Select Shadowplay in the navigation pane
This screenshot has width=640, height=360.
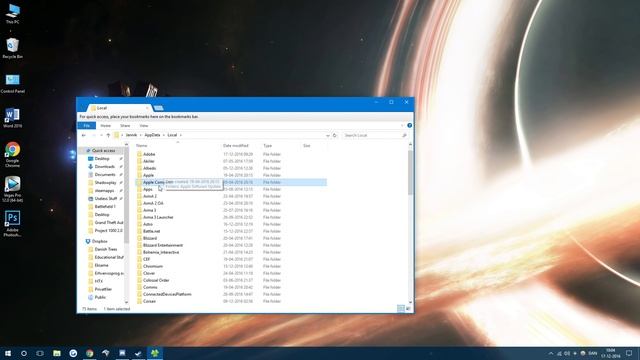click(x=105, y=182)
